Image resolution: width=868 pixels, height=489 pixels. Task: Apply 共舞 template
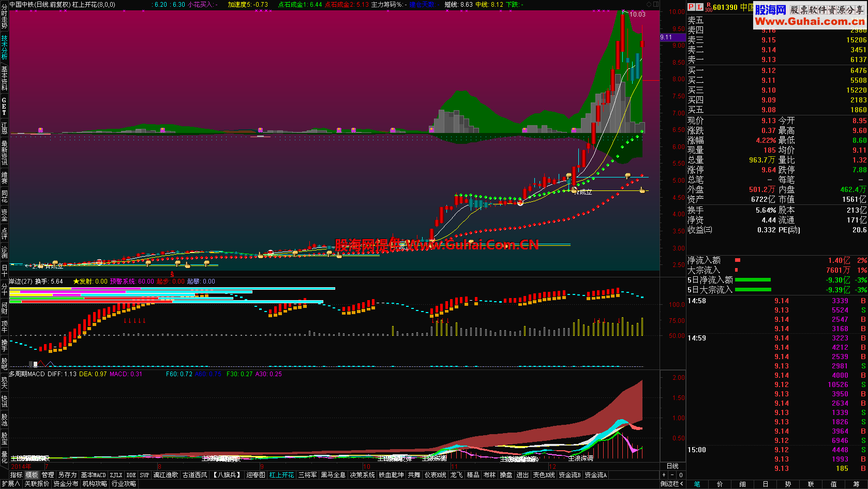tap(414, 475)
